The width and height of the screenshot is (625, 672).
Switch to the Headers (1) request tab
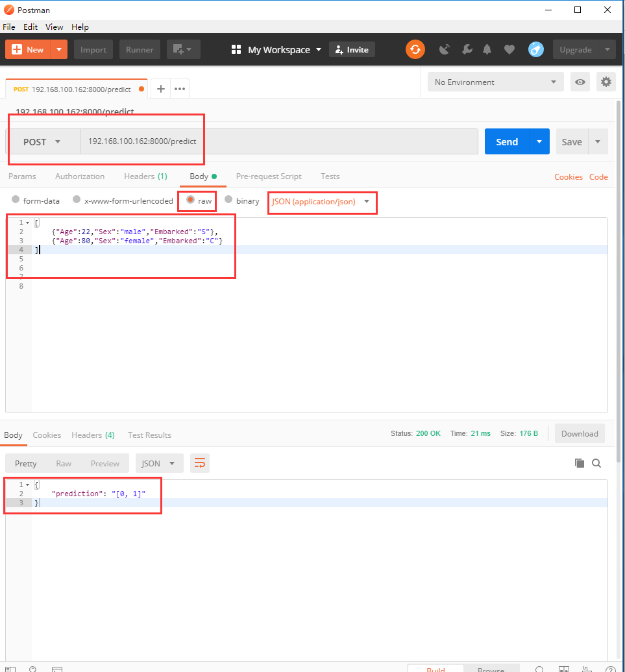(145, 176)
